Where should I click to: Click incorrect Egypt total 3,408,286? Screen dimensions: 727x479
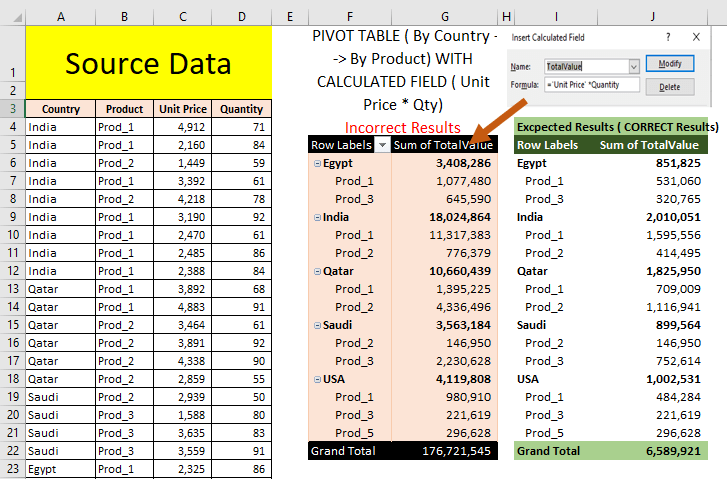coord(445,163)
